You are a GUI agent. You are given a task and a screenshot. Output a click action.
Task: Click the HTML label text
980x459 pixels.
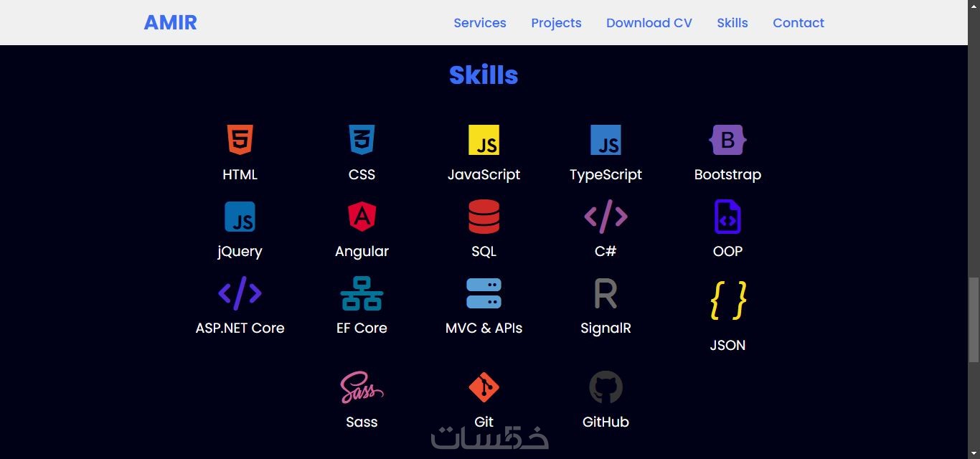coord(240,174)
